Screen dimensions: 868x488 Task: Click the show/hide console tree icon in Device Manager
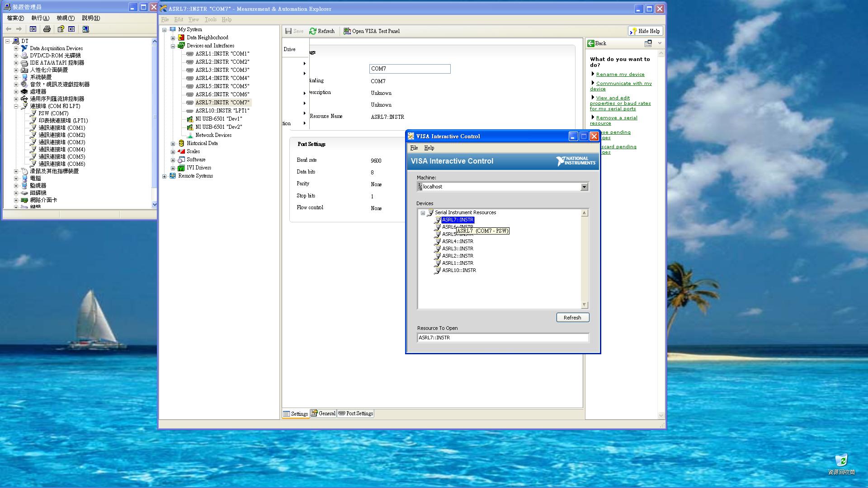click(x=33, y=29)
